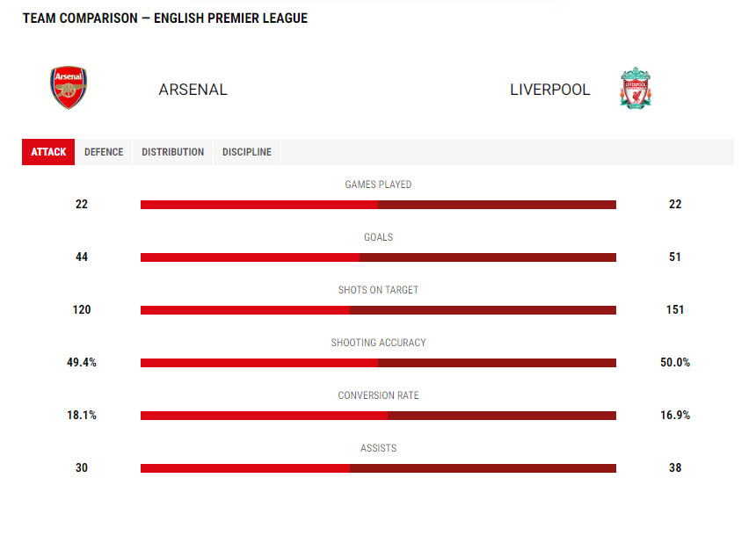Click the Assists comparison bar
756x536 pixels.
tap(378, 468)
